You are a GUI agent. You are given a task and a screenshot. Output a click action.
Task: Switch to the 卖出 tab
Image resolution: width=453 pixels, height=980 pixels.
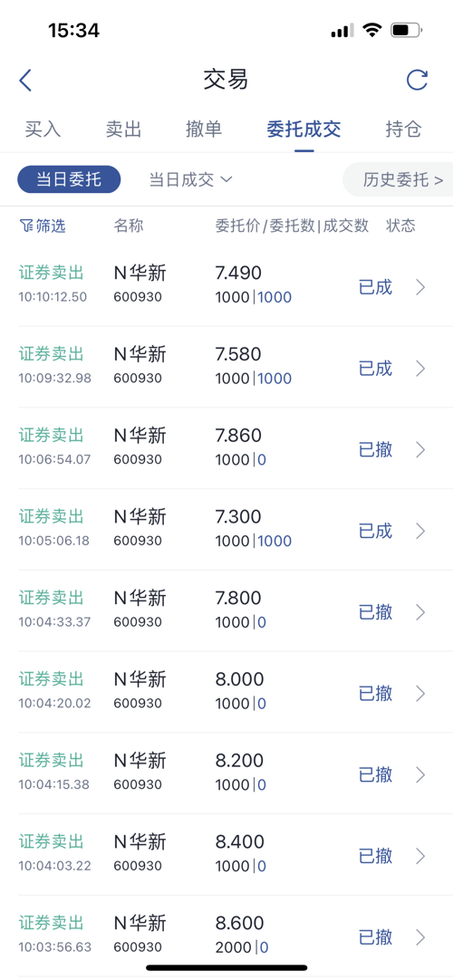(x=124, y=130)
